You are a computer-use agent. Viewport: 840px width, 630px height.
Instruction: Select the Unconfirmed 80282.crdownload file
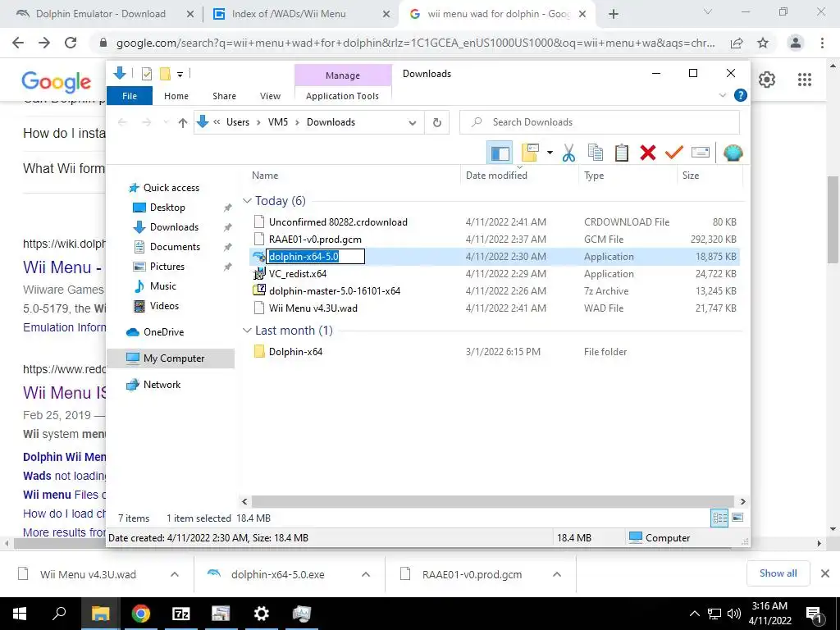(x=338, y=221)
